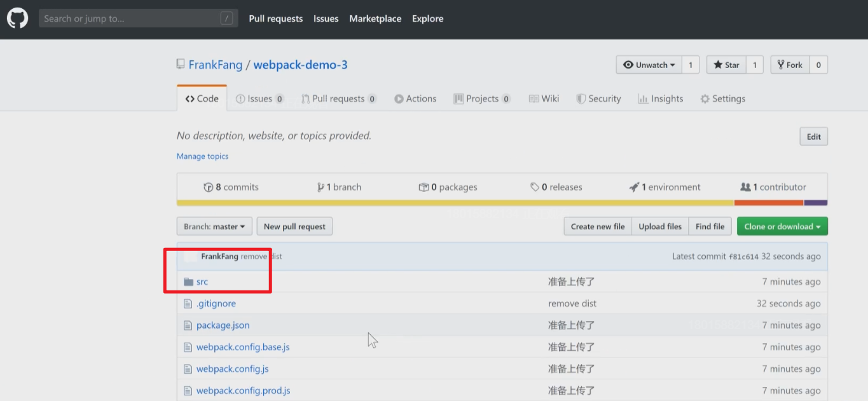Open the GitHub home logo
The width and height of the screenshot is (868, 401).
coord(17,18)
